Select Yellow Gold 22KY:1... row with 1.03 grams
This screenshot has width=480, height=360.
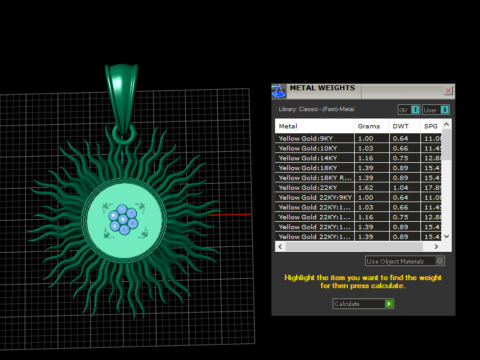coord(358,207)
